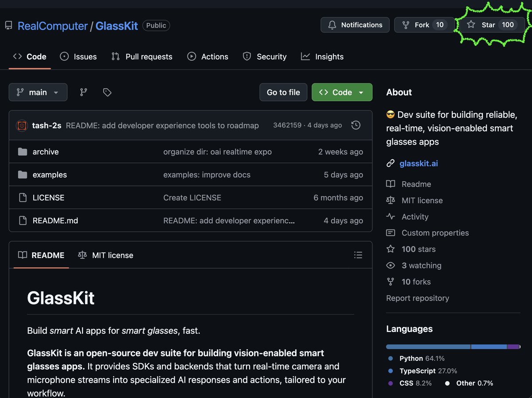This screenshot has height=398, width=532.
Task: Open the Security tab
Action: click(265, 56)
